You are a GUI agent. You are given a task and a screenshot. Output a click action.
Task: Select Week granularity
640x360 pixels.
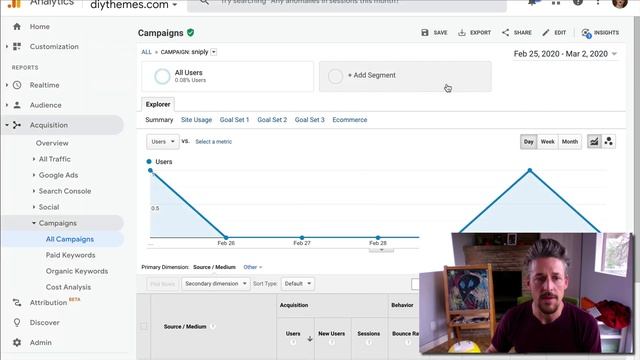click(x=547, y=142)
